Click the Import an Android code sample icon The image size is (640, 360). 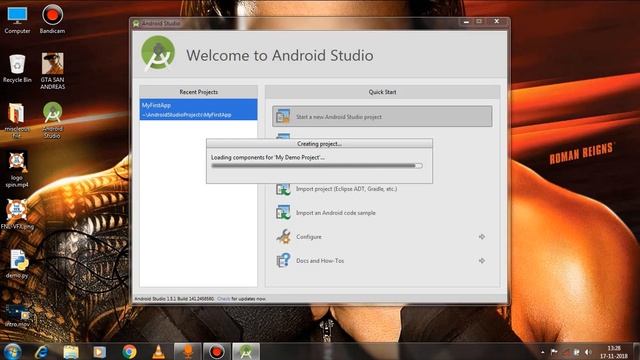283,213
